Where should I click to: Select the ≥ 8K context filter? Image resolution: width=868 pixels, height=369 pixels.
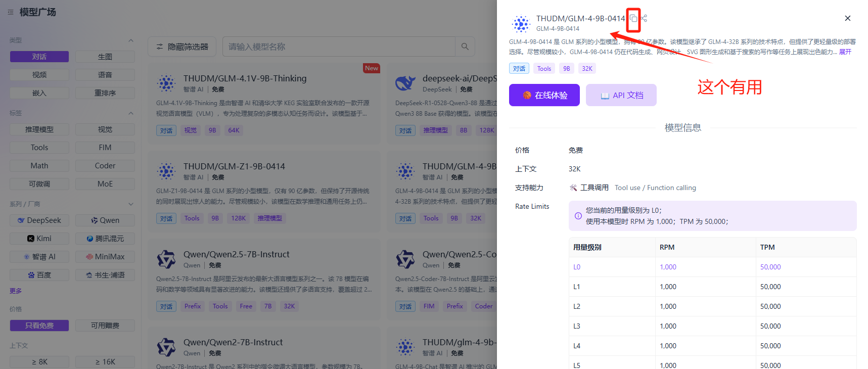(x=39, y=362)
